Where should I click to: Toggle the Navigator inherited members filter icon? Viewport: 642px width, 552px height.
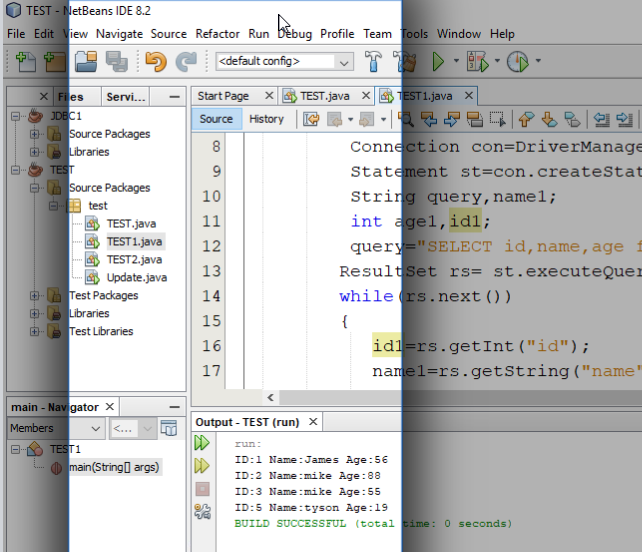(169, 428)
